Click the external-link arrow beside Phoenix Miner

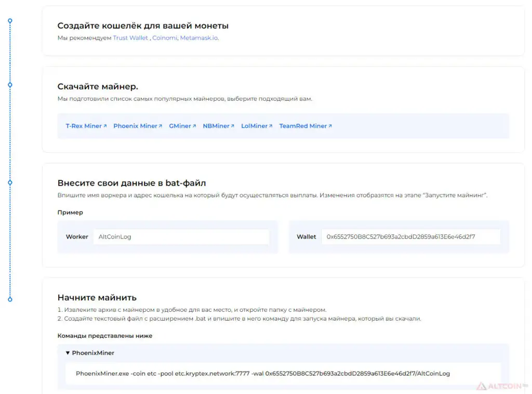pos(160,126)
